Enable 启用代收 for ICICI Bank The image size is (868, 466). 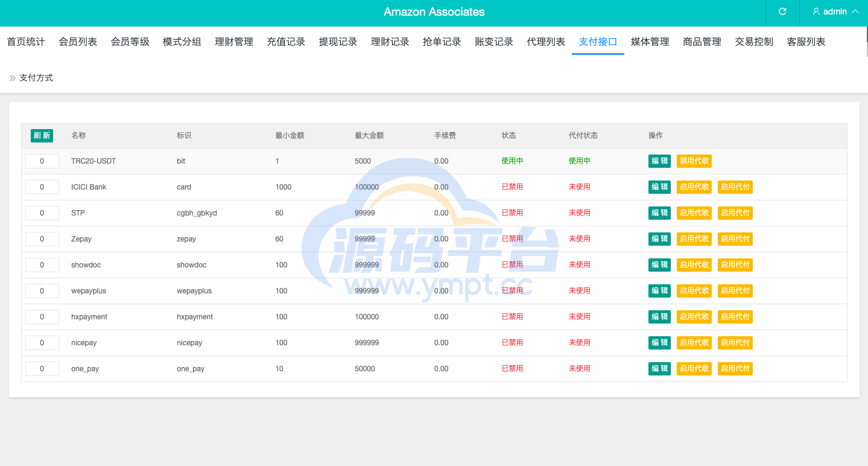[x=694, y=187]
